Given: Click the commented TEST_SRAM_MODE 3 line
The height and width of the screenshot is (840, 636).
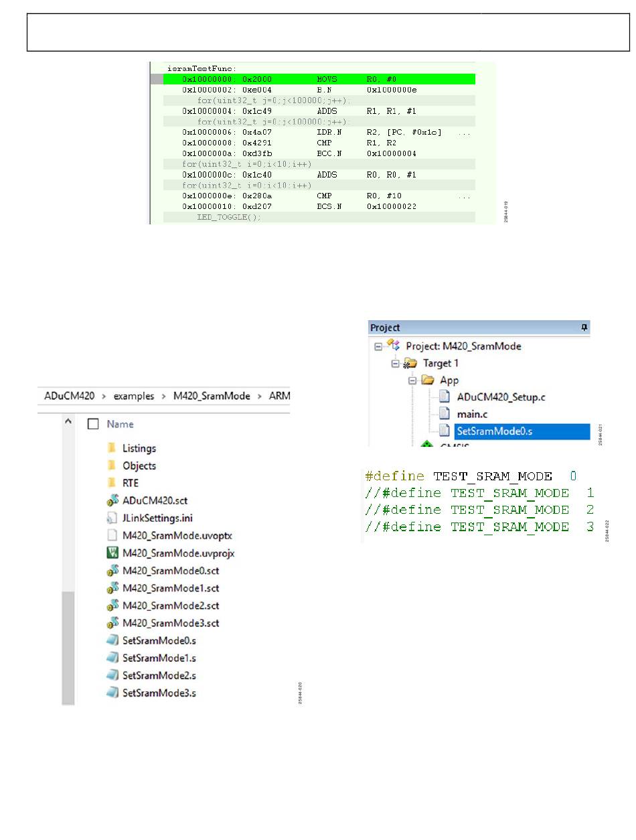Looking at the screenshot, I should 479,527.
